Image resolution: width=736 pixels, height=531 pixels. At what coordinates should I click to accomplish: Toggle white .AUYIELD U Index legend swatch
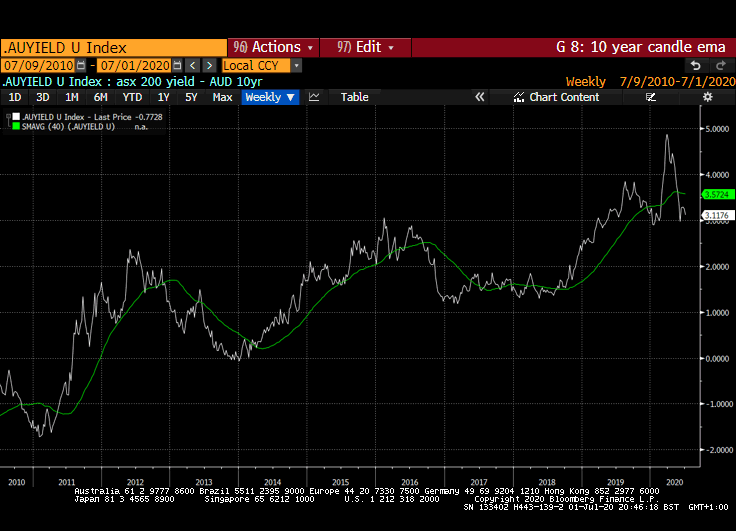[16, 117]
